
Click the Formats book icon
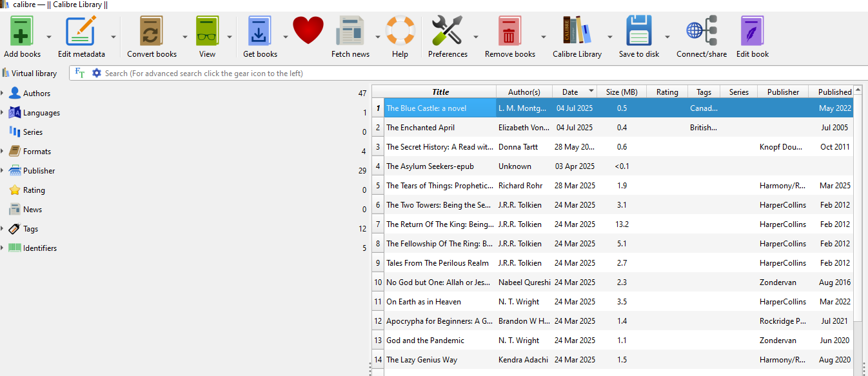[15, 151]
